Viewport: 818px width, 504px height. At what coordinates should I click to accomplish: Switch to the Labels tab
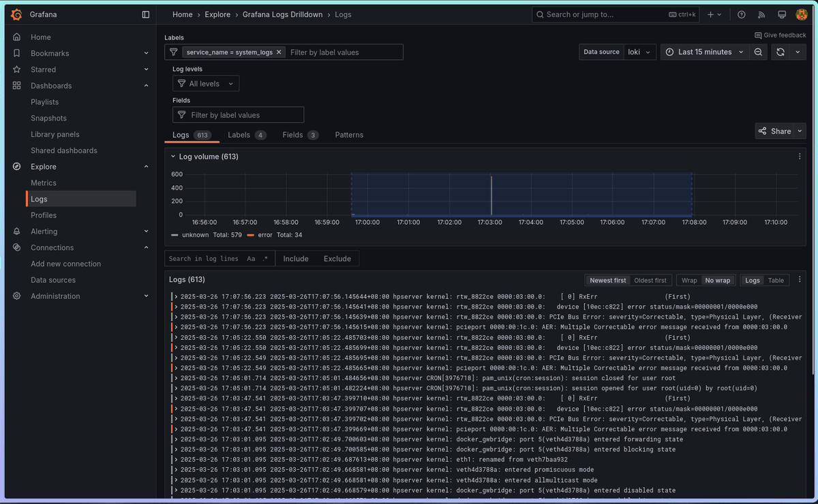(247, 135)
